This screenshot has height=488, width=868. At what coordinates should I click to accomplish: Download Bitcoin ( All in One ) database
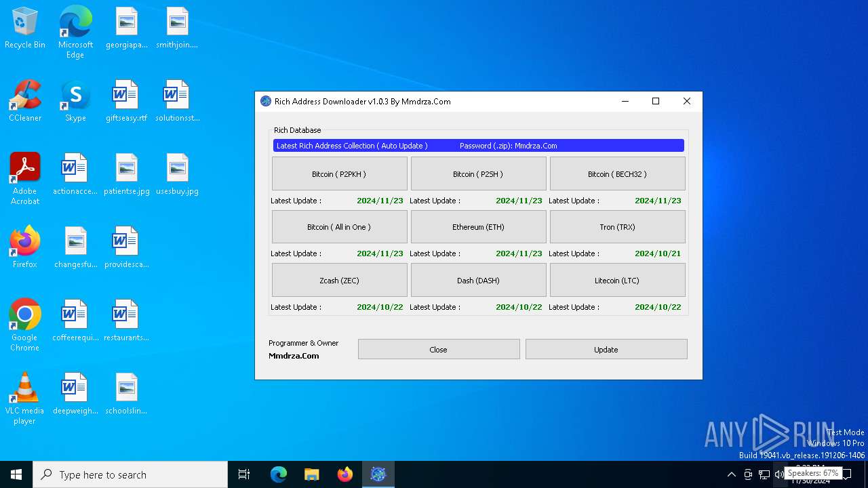pyautogui.click(x=339, y=226)
